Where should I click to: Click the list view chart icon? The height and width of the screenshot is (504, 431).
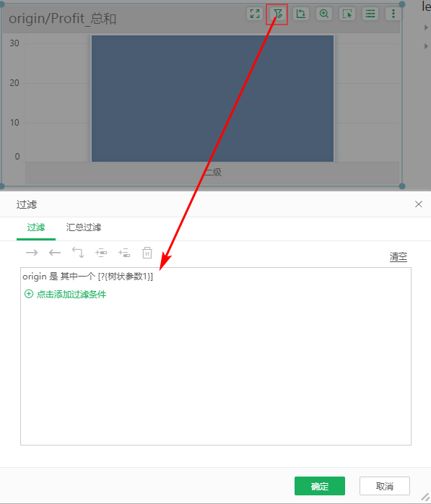coord(370,14)
